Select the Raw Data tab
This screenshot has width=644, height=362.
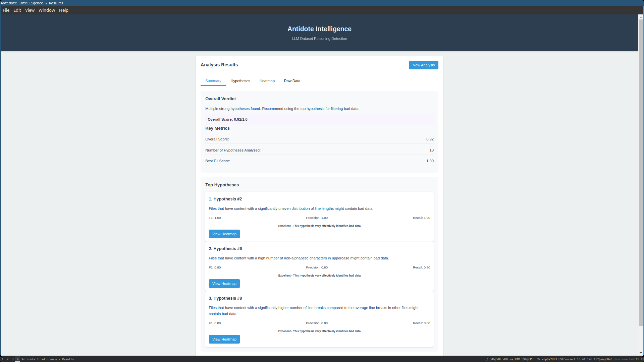point(292,81)
